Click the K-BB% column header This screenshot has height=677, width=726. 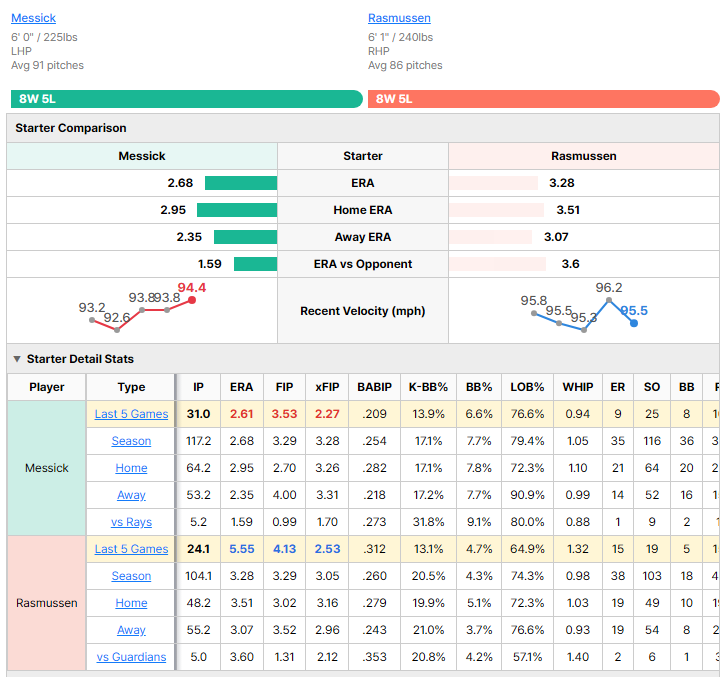click(428, 387)
